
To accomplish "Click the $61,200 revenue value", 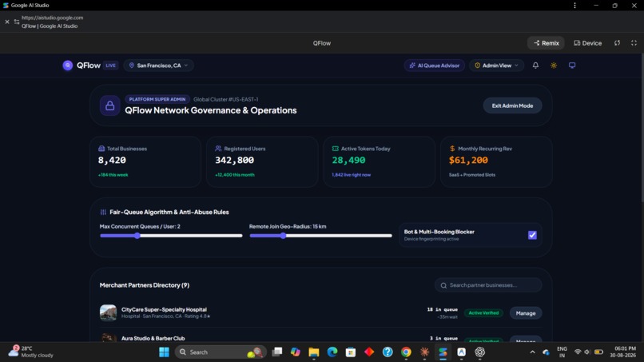I will 469,161.
